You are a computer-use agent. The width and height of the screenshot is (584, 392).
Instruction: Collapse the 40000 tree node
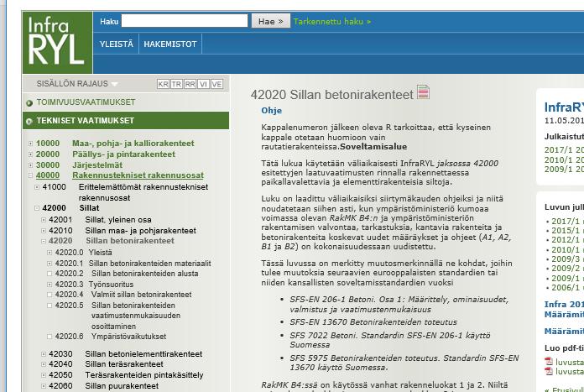coord(30,175)
